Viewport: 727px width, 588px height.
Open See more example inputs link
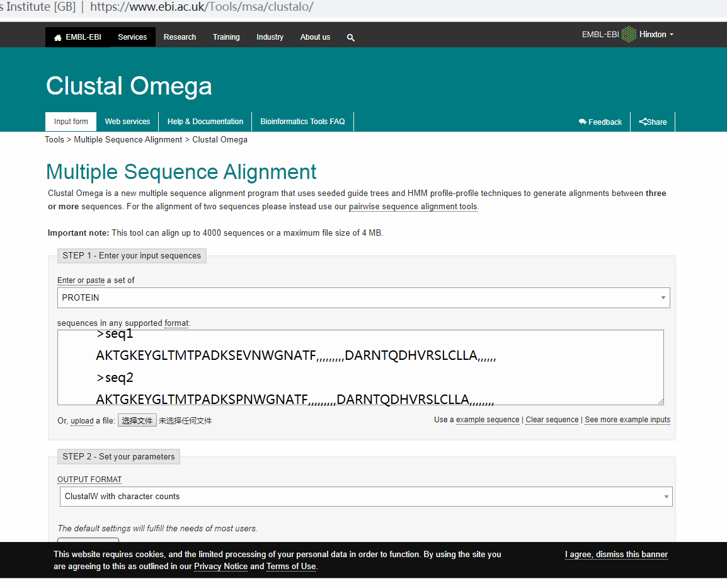coord(628,420)
